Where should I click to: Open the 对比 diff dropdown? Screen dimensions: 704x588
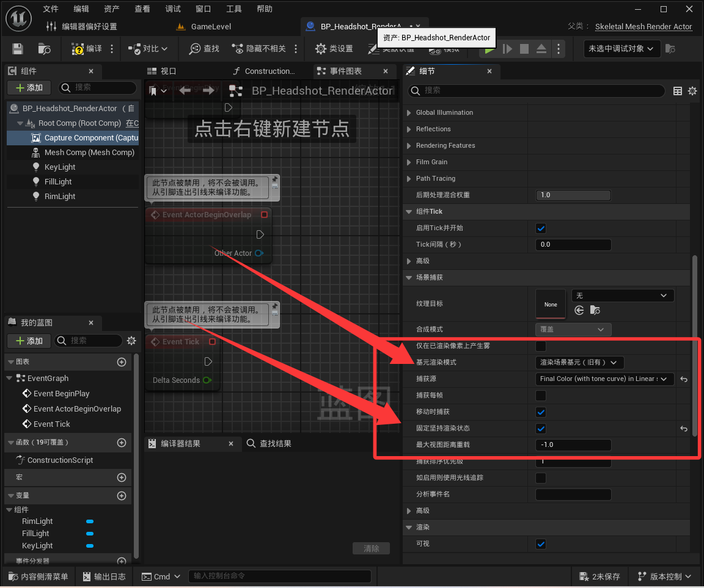click(x=148, y=49)
